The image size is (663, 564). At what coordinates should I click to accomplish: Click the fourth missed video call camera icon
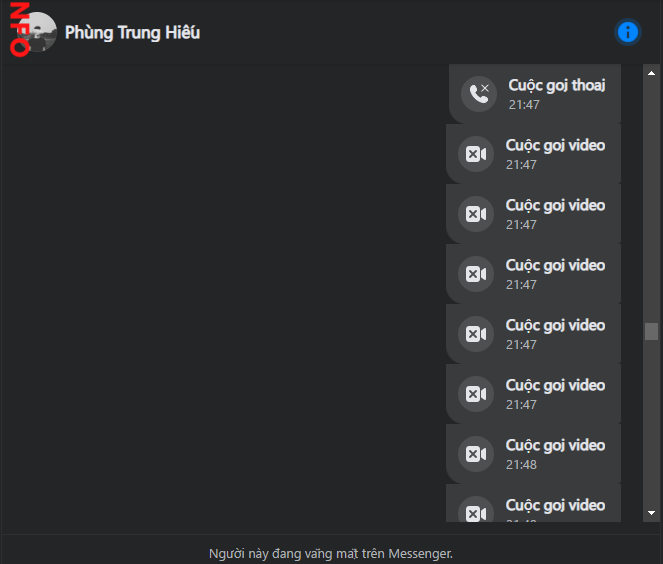[x=475, y=335]
